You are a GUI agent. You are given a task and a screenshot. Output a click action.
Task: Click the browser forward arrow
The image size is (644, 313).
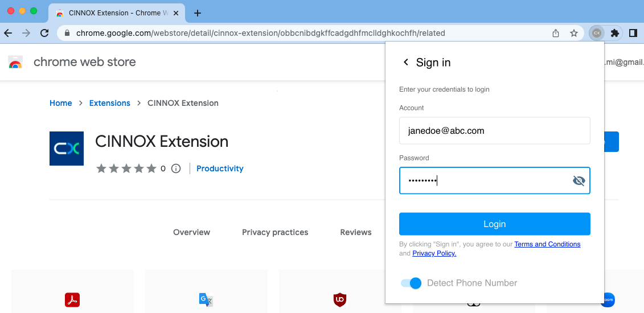click(26, 33)
